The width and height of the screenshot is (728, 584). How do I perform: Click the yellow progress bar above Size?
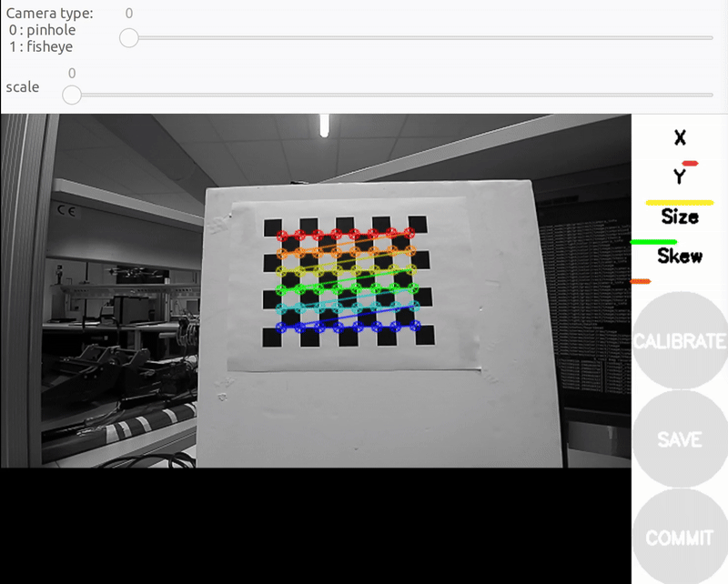[679, 202]
